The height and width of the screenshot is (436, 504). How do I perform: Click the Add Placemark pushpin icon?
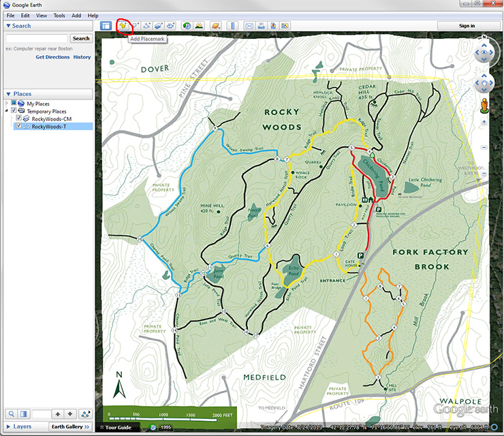click(x=123, y=26)
